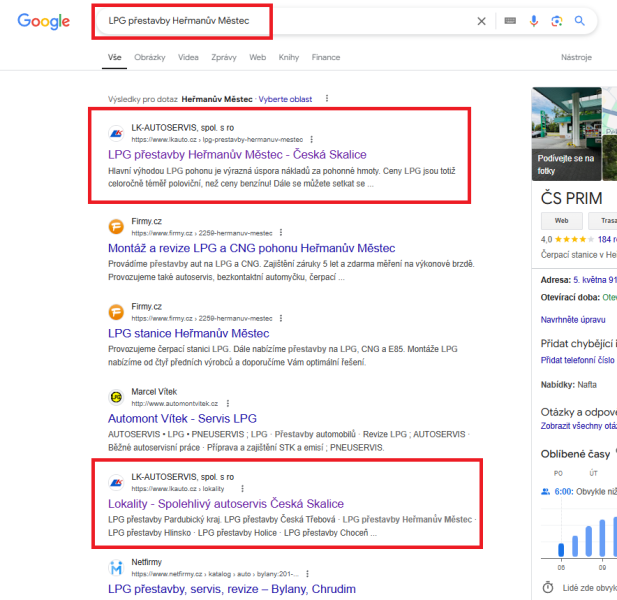This screenshot has width=617, height=600.
Task: Click the magnifying glass search icon
Action: coord(579,20)
